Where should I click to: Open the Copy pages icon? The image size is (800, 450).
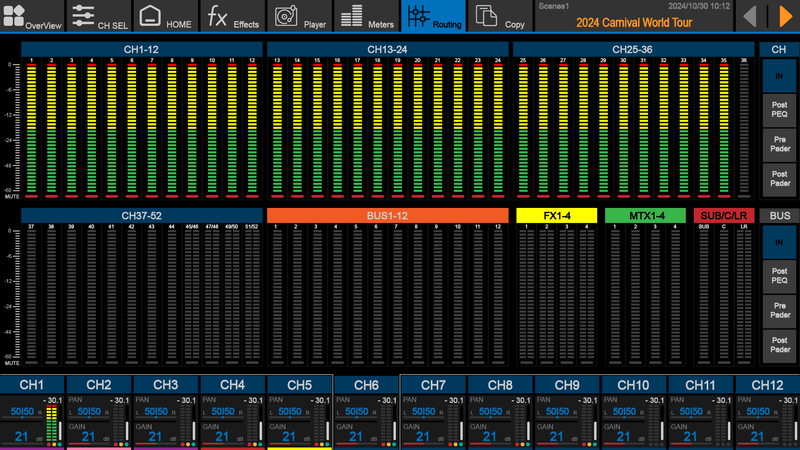click(486, 15)
